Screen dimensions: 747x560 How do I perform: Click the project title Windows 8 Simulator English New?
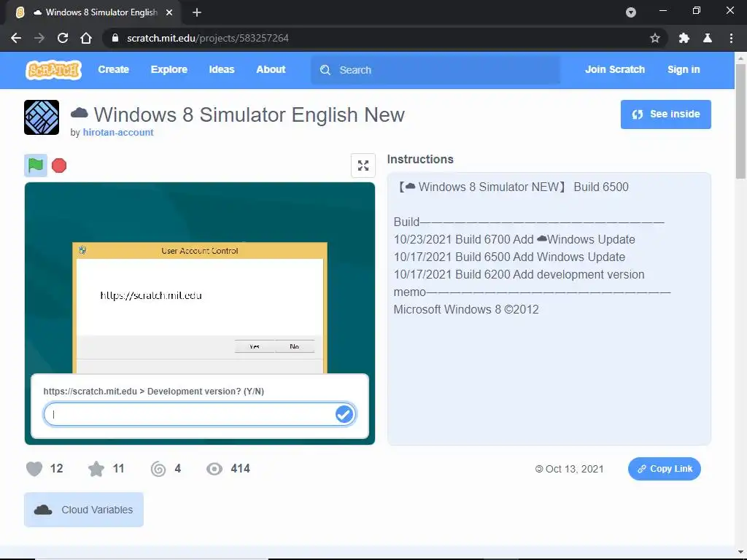click(x=249, y=114)
